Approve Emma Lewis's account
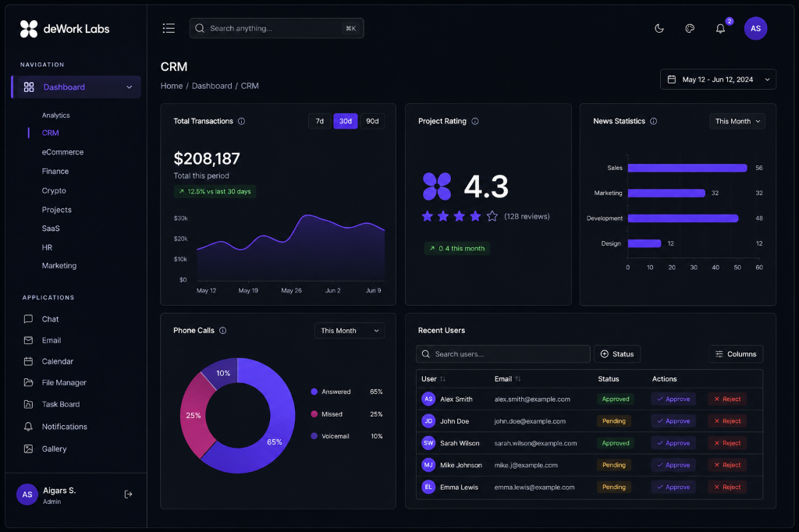This screenshot has height=532, width=799. click(673, 488)
